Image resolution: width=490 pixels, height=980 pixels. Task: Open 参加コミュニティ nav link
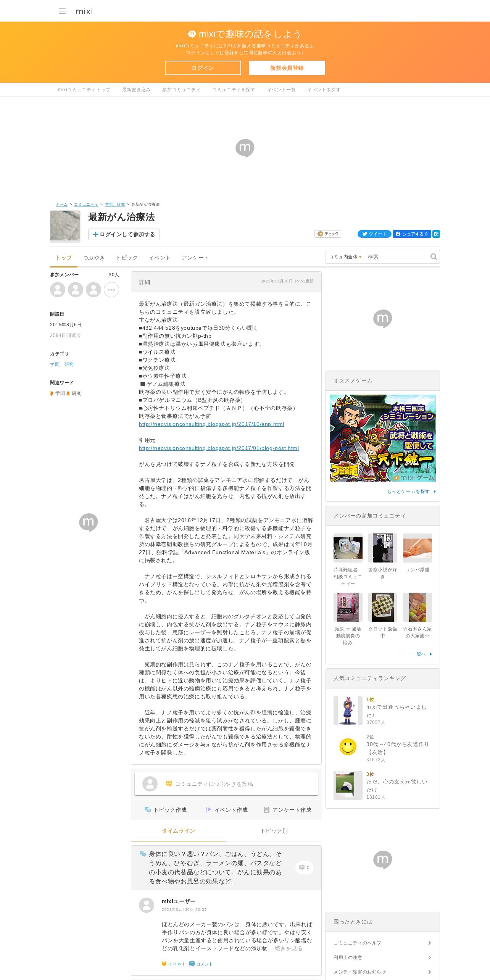(x=181, y=90)
